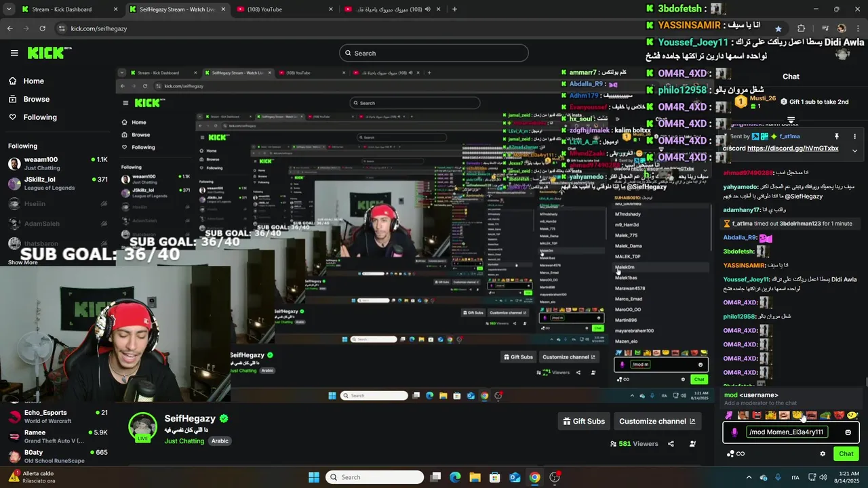Image resolution: width=868 pixels, height=488 pixels.
Task: Click the Arabic language tag
Action: pos(220,441)
